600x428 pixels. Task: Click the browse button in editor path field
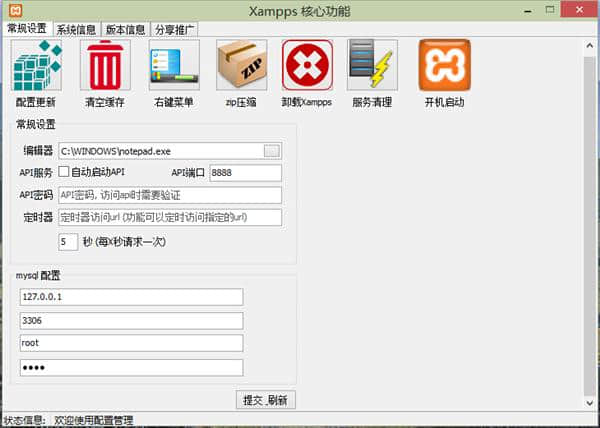272,151
